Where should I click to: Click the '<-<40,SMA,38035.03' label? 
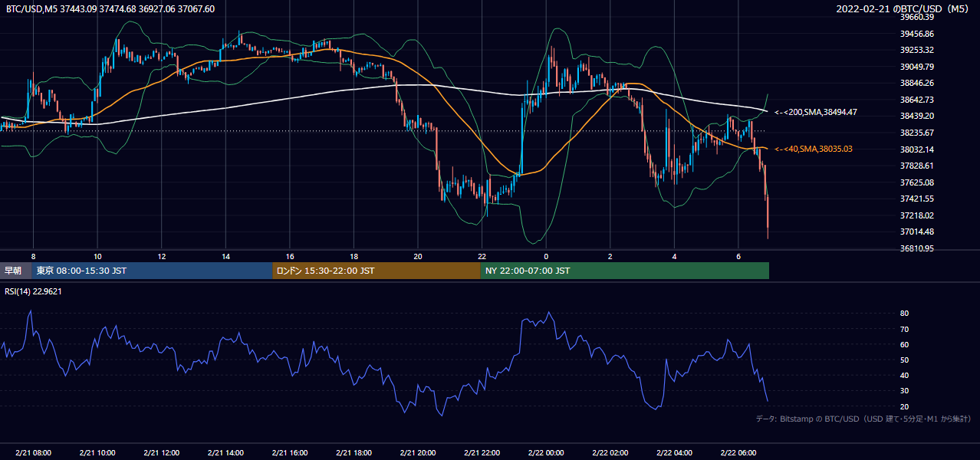pyautogui.click(x=814, y=149)
